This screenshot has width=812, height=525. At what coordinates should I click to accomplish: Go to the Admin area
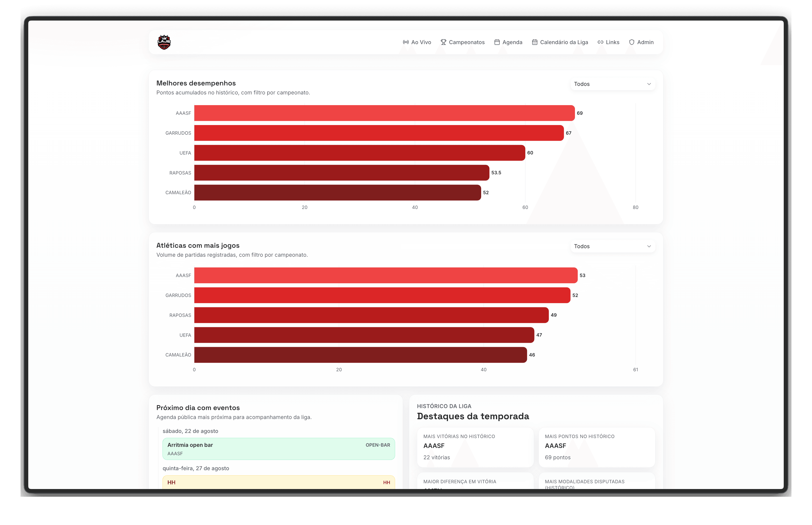[x=641, y=42]
